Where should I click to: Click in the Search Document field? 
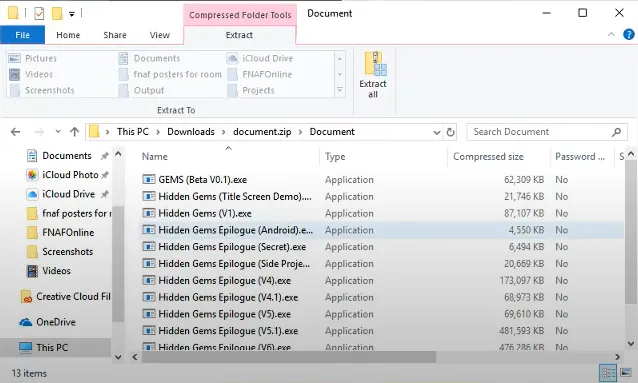(540, 132)
